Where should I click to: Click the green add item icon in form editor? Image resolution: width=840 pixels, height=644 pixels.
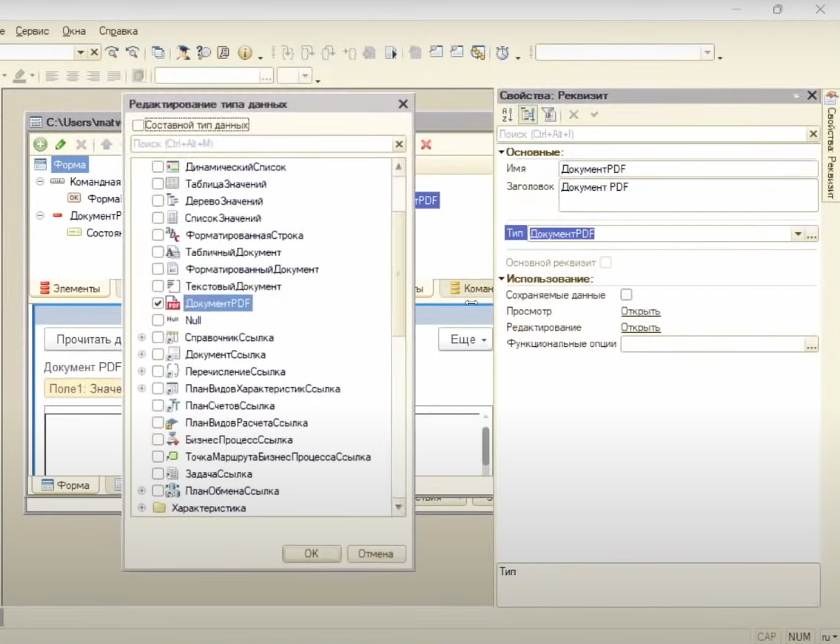click(x=40, y=144)
